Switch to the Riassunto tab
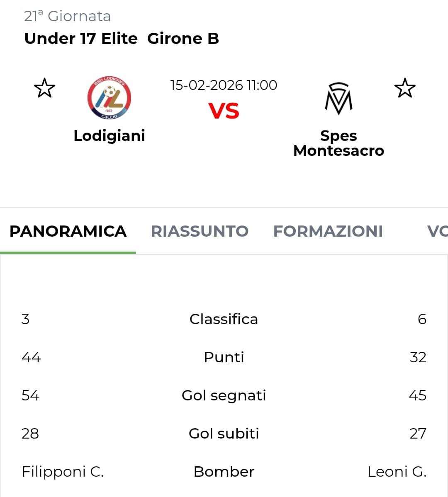This screenshot has height=497, width=448. pyautogui.click(x=200, y=231)
